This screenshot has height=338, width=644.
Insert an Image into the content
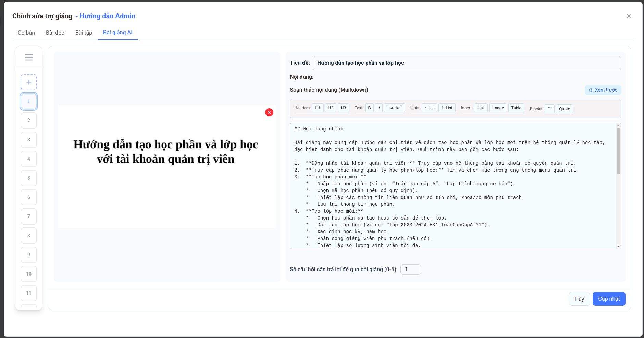point(498,108)
